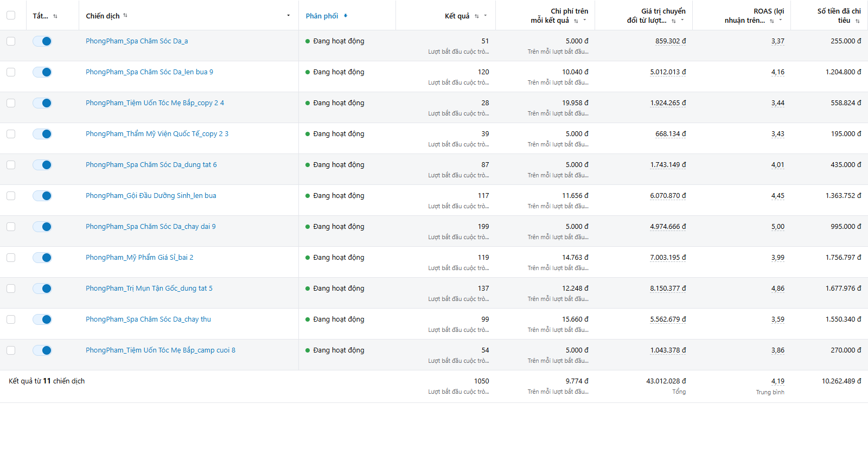868x461 pixels.
Task: Click Kết quả từ 11 chiến dịch summary
Action: [47, 381]
